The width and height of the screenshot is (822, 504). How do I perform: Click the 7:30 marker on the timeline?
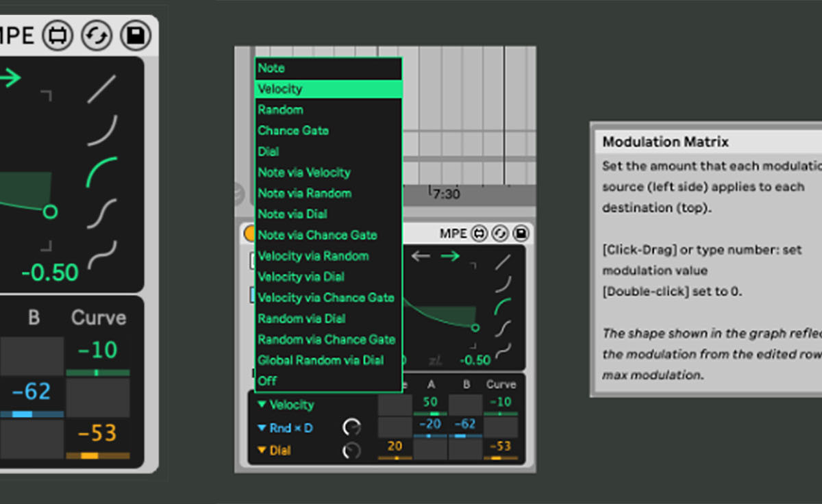446,194
